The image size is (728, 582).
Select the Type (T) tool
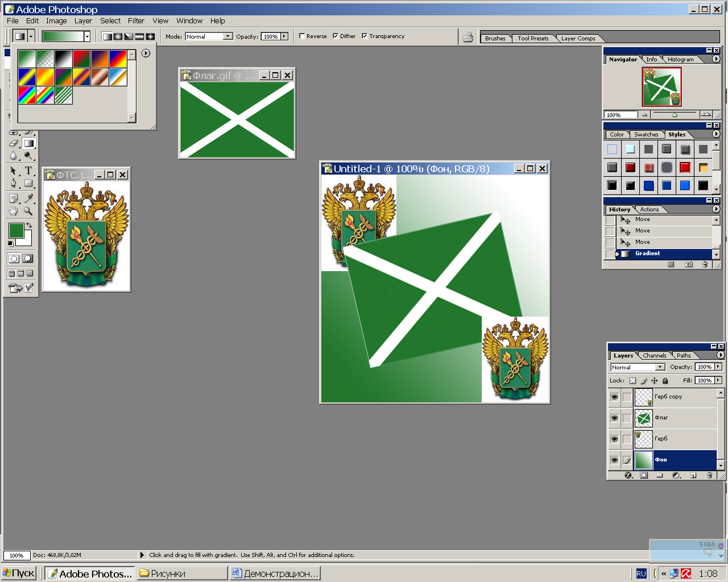pos(28,171)
